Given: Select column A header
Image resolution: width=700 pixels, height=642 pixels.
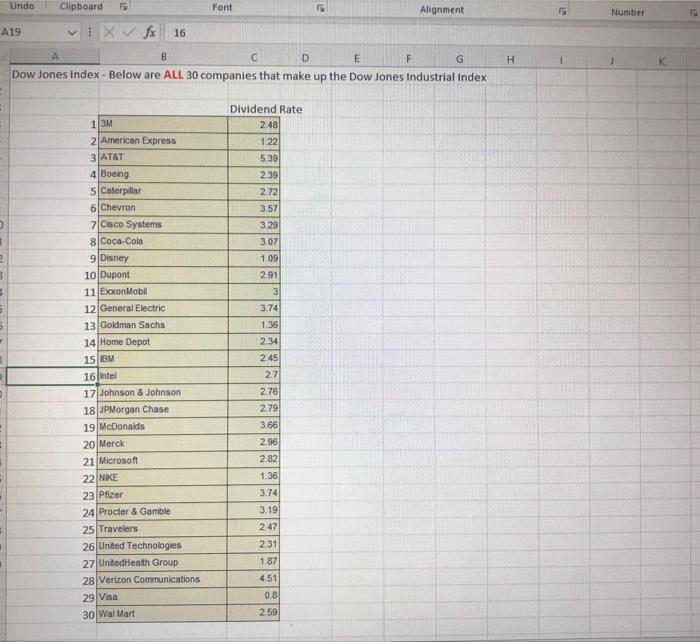Looking at the screenshot, I should [x=54, y=56].
